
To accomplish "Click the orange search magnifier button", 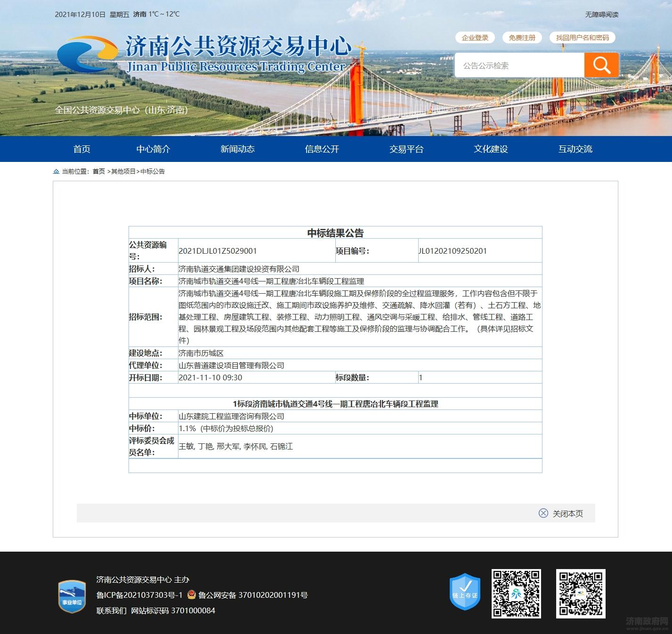I will pyautogui.click(x=601, y=65).
